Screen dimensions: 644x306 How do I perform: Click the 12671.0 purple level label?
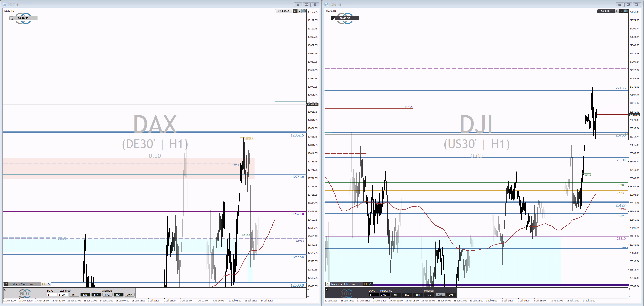pos(298,214)
